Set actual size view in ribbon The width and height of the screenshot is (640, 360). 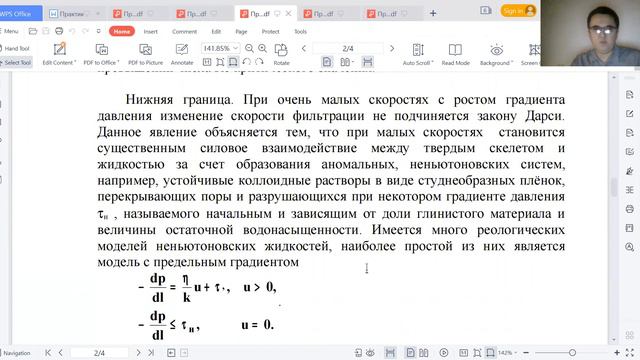[x=207, y=62]
